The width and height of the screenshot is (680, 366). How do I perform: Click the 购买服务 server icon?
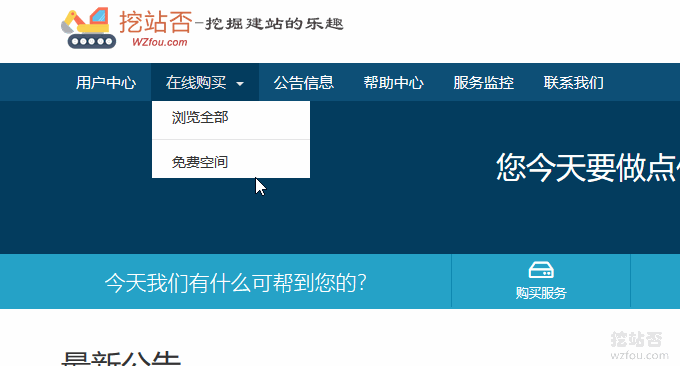tap(541, 270)
